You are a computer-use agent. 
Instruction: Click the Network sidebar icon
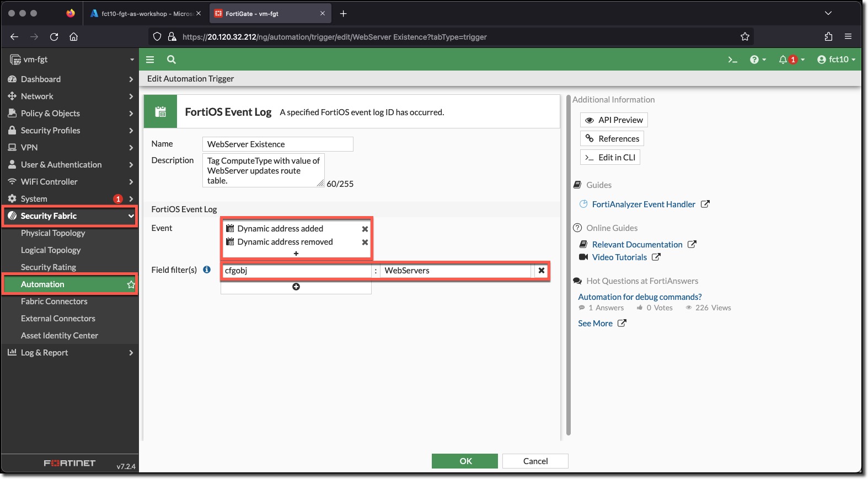[x=12, y=96]
